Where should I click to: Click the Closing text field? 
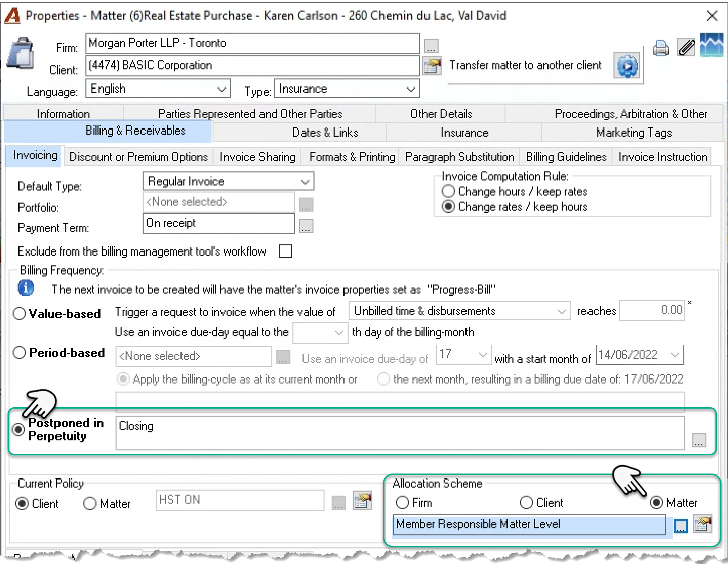(x=400, y=433)
